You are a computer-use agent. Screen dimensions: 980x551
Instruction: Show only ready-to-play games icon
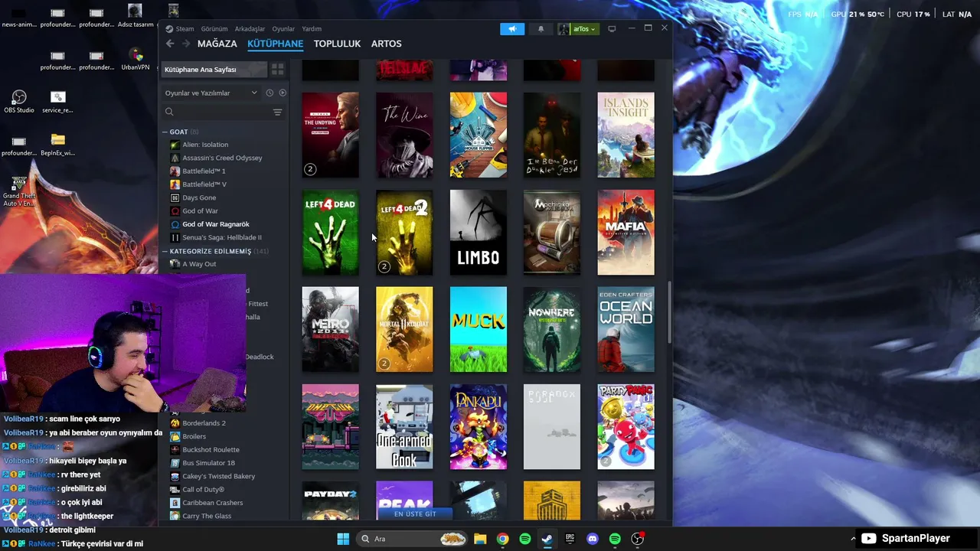coord(283,93)
